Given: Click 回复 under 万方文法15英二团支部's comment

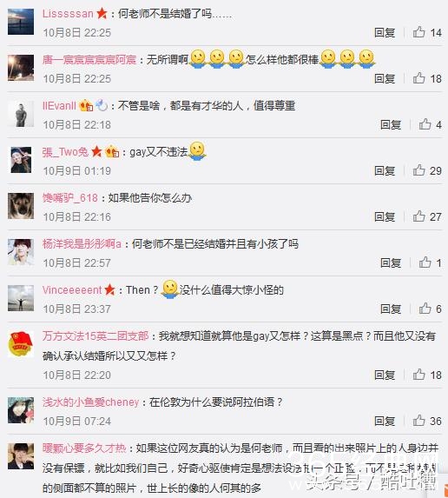Looking at the screenshot, I should click(385, 375).
